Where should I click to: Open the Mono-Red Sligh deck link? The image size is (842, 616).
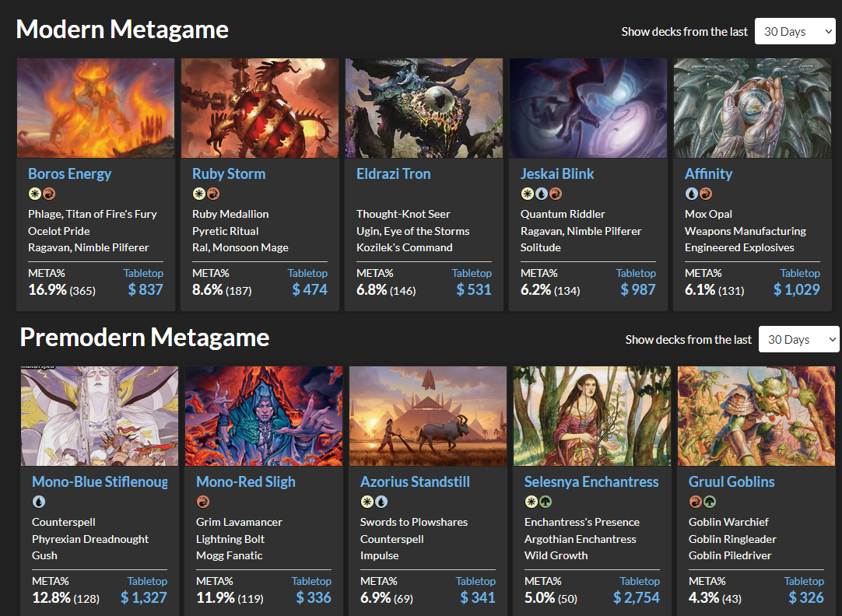click(246, 482)
